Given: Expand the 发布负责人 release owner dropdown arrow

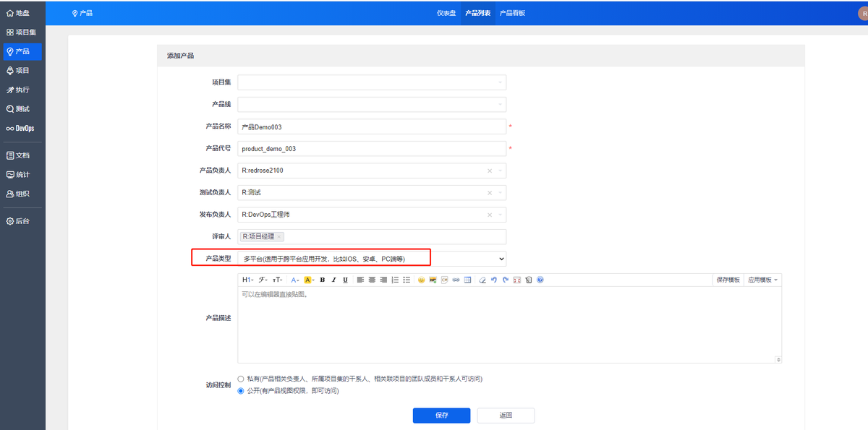Looking at the screenshot, I should coord(500,215).
